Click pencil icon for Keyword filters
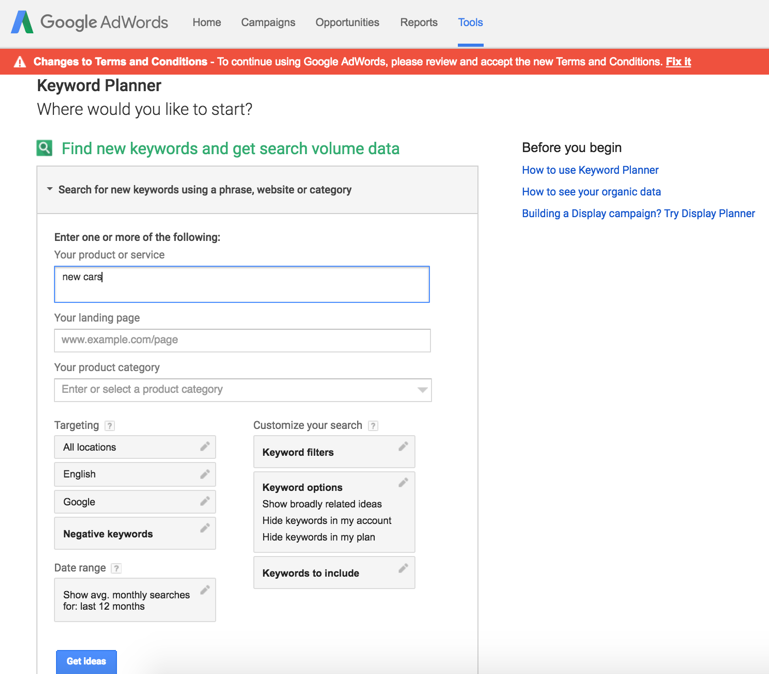 [403, 446]
